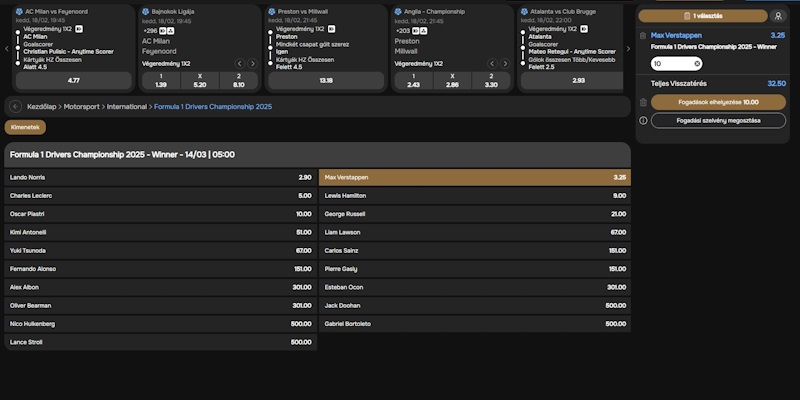This screenshot has width=800, height=400.
Task: Select Pierre Gasly at 151.00
Action: (474, 269)
